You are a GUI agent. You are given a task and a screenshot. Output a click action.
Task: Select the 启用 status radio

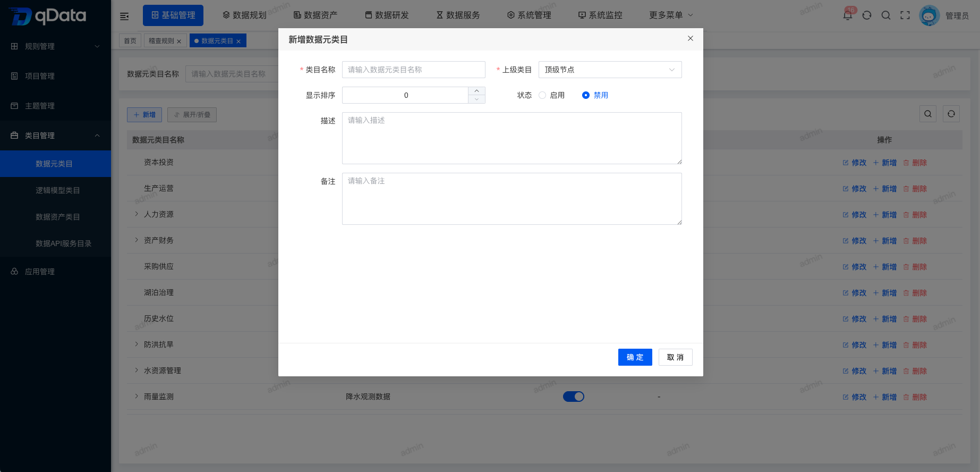pyautogui.click(x=542, y=95)
